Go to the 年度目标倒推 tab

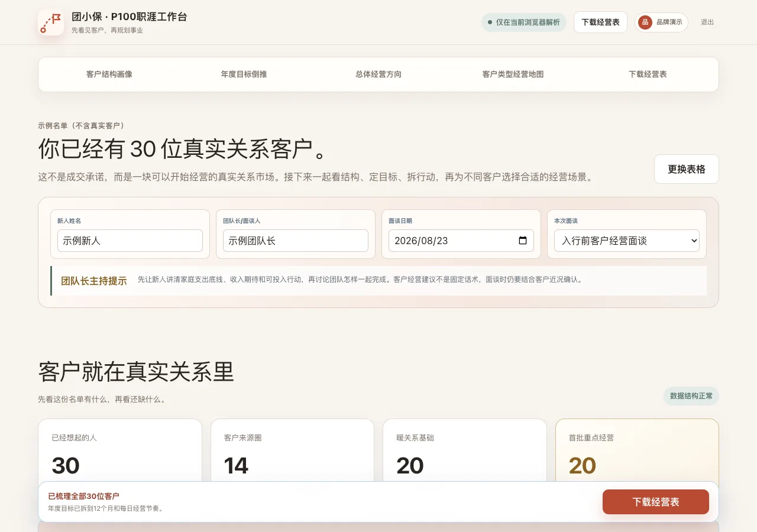pyautogui.click(x=244, y=74)
